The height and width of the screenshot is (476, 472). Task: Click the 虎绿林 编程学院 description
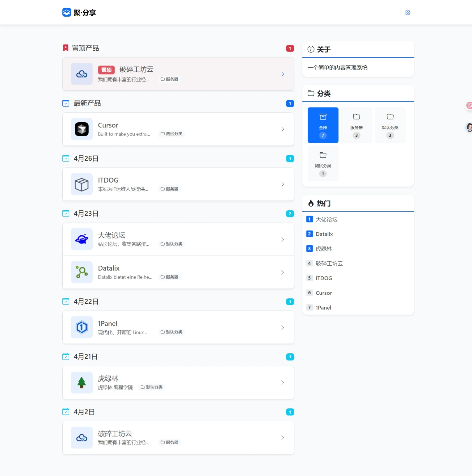115,387
